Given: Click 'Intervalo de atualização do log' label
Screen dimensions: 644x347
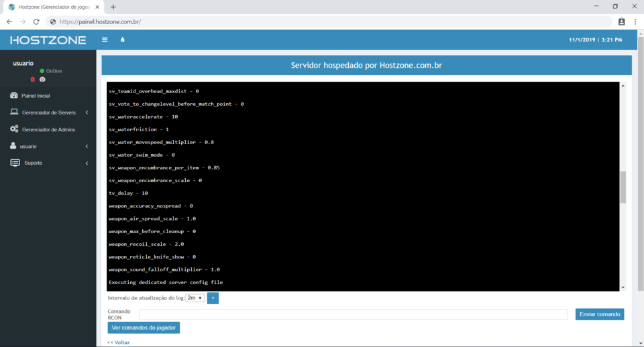Looking at the screenshot, I should click(x=146, y=298).
